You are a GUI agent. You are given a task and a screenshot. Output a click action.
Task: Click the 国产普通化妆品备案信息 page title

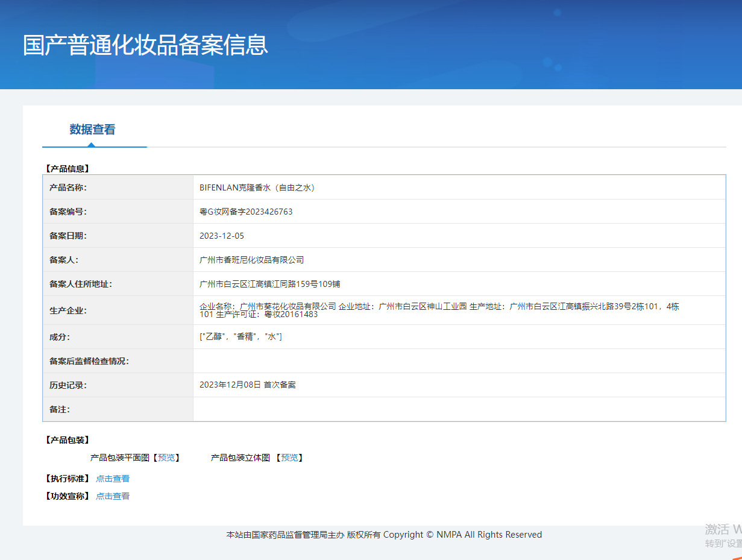point(145,46)
